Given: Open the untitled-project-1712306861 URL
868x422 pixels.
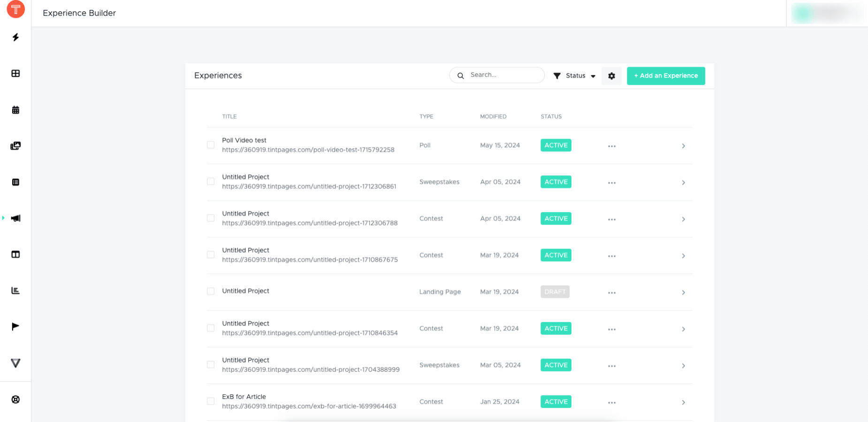Looking at the screenshot, I should coord(309,187).
